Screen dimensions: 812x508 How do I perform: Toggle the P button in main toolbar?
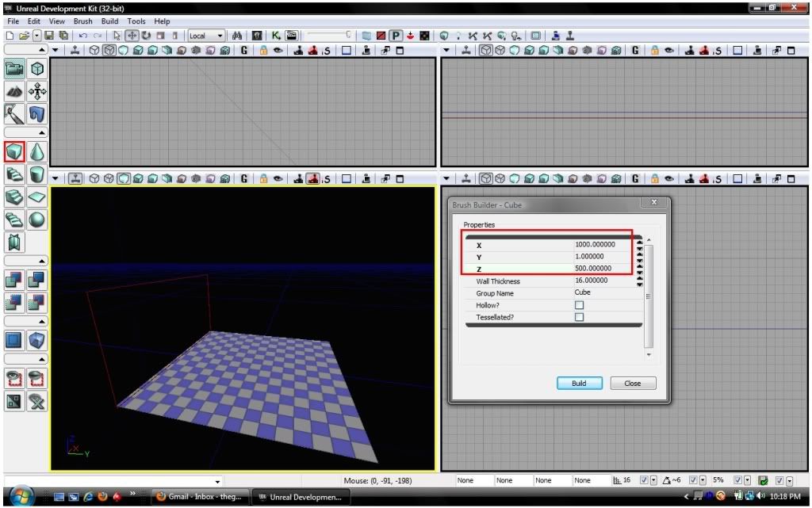coord(396,36)
